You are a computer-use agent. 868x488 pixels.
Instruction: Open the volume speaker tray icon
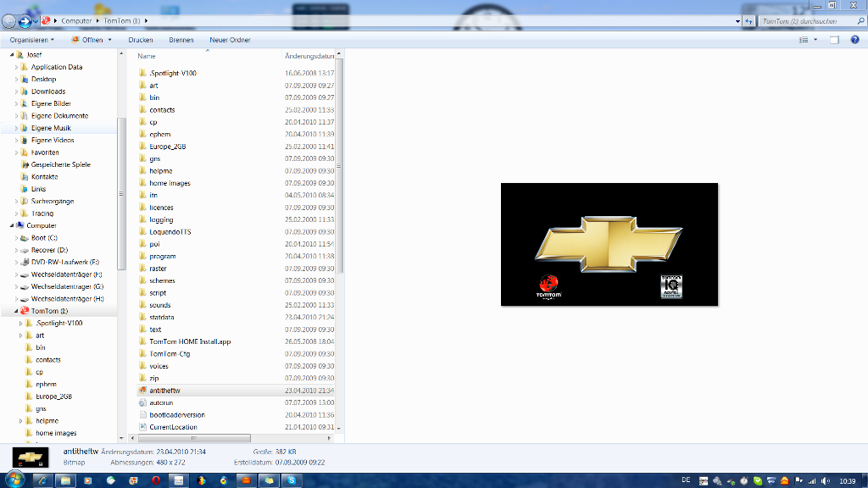[826, 481]
